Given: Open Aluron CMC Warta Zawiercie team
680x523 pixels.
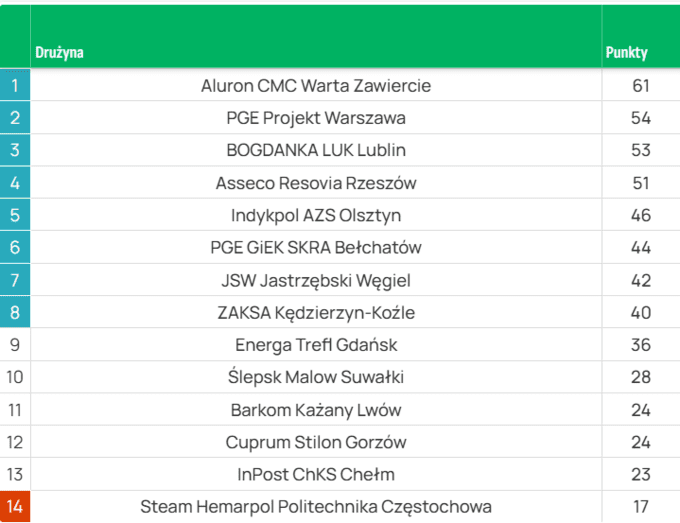Looking at the screenshot, I should pyautogui.click(x=316, y=86).
